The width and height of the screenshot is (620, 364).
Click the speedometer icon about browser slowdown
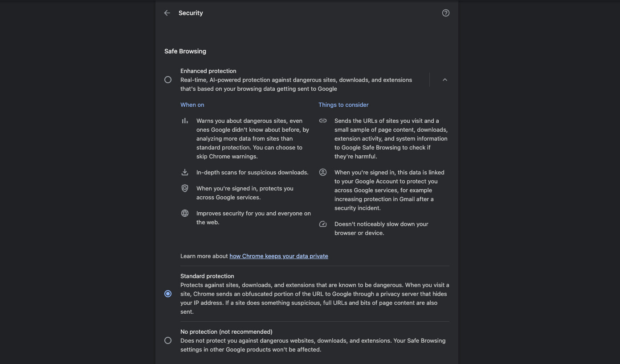point(323,224)
